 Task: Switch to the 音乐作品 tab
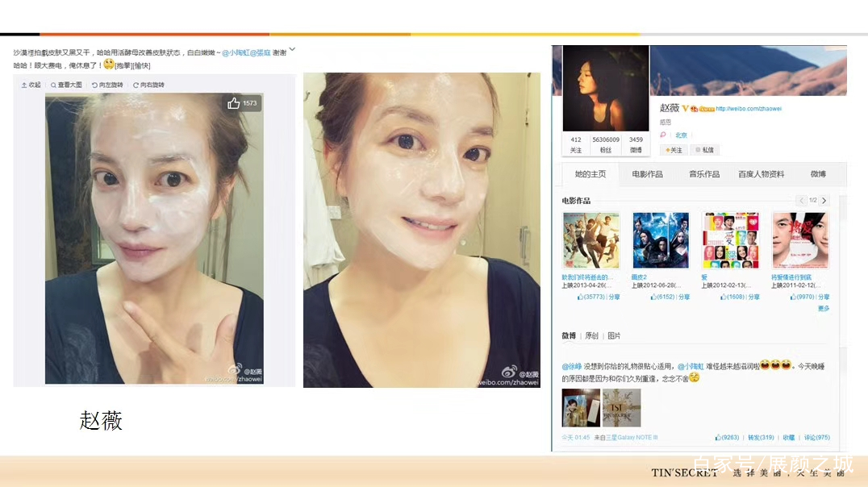click(x=704, y=174)
